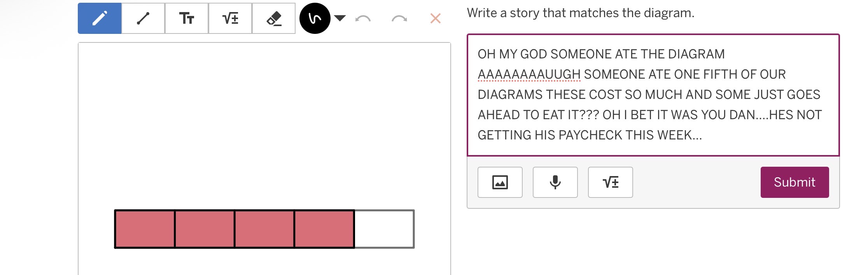Click the second shaded red diagram segment
The width and height of the screenshot is (868, 275).
pos(205,229)
